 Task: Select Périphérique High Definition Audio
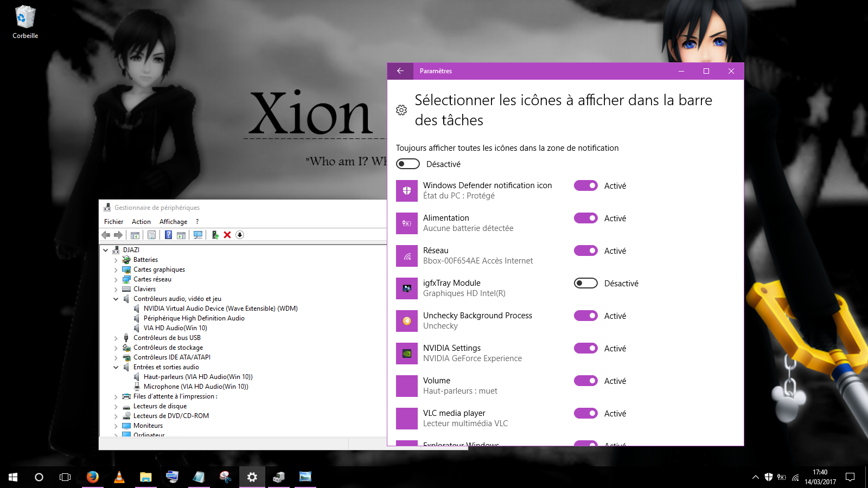click(x=194, y=318)
